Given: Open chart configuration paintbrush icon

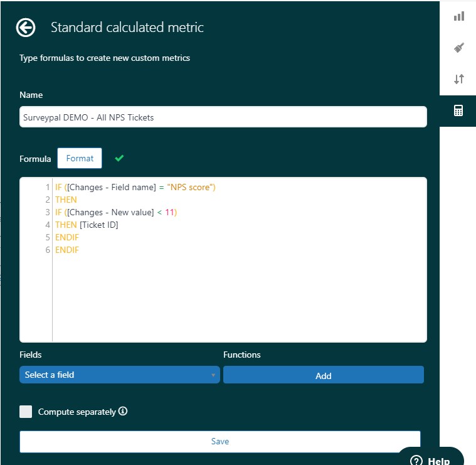Looking at the screenshot, I should (458, 48).
